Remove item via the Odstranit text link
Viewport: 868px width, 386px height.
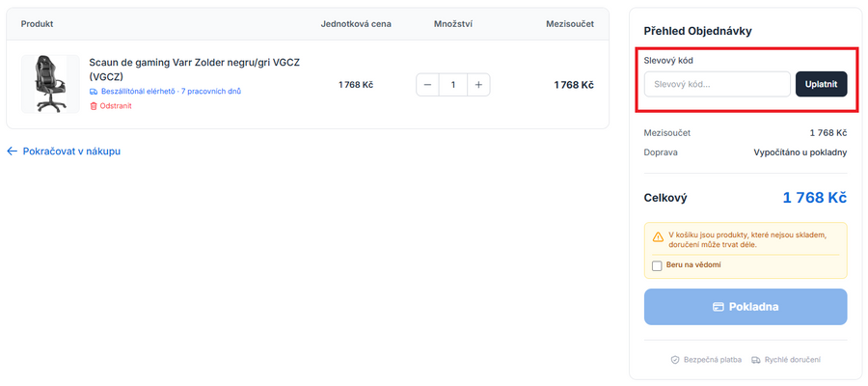[x=116, y=106]
